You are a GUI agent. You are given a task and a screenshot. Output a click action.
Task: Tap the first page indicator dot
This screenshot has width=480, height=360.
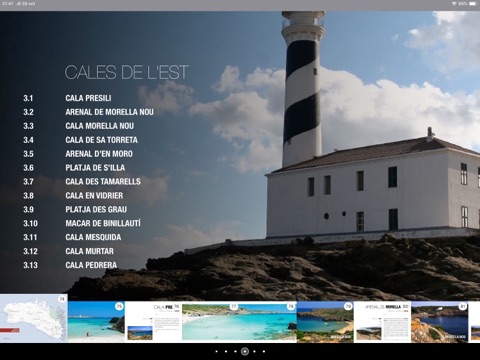217,351
